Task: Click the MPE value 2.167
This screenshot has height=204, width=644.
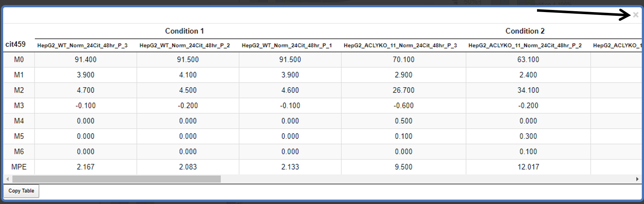Action: 85,167
